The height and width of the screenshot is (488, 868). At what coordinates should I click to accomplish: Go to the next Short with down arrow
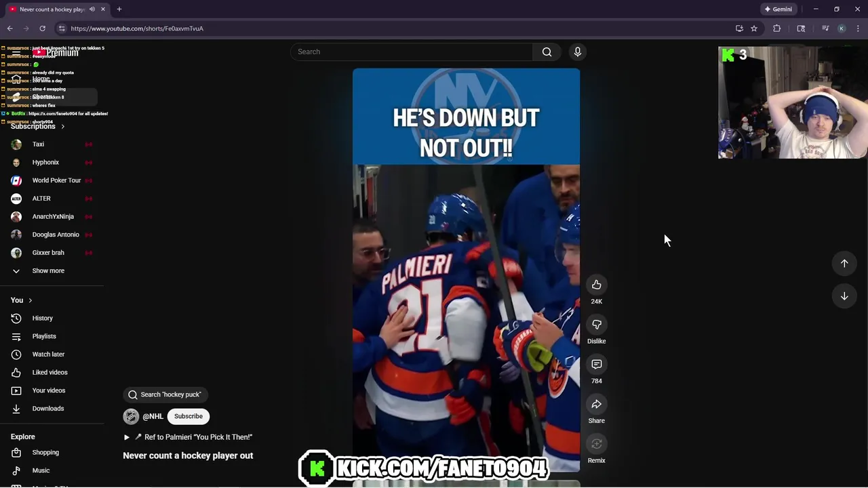click(844, 296)
